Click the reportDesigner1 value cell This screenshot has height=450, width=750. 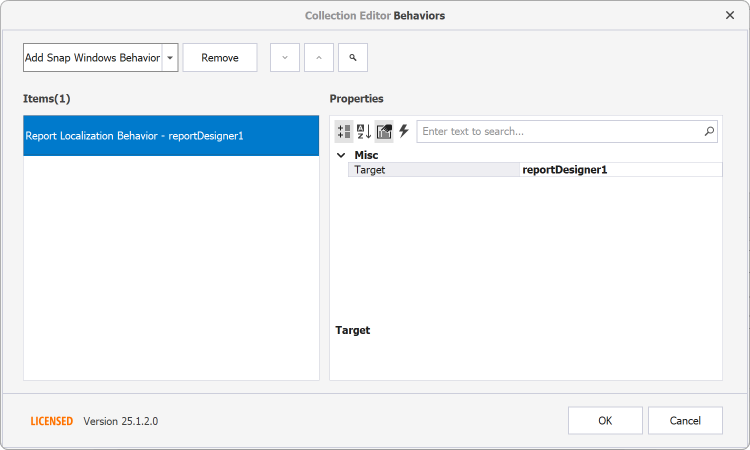pos(621,170)
